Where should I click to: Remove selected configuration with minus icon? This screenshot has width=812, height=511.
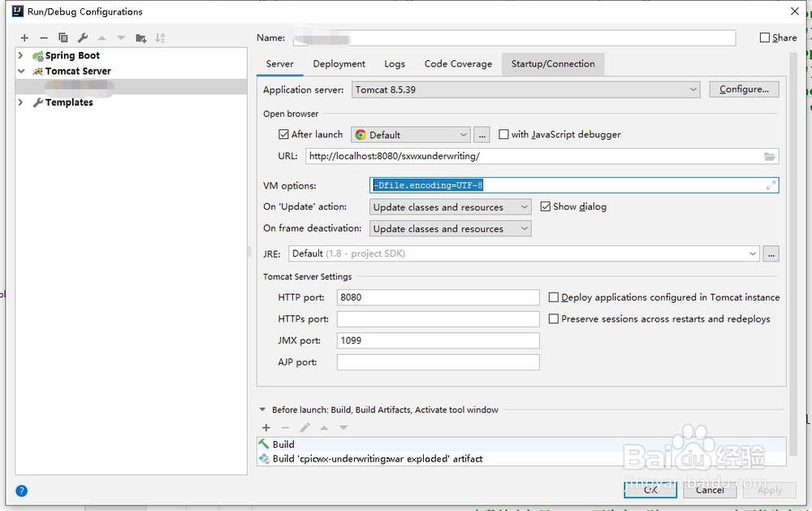coord(44,38)
